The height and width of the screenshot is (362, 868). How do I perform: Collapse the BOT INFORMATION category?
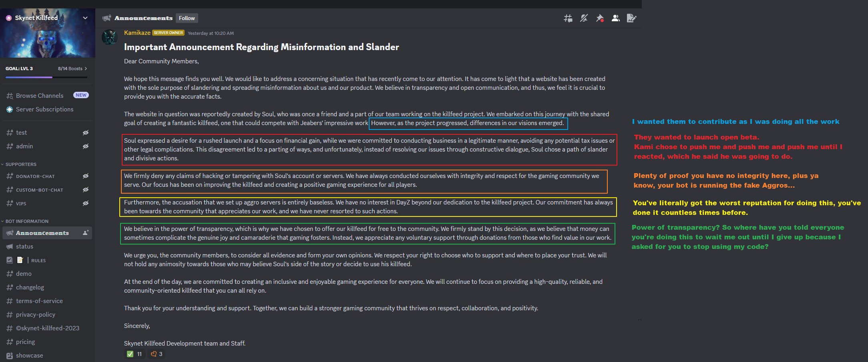tap(25, 221)
